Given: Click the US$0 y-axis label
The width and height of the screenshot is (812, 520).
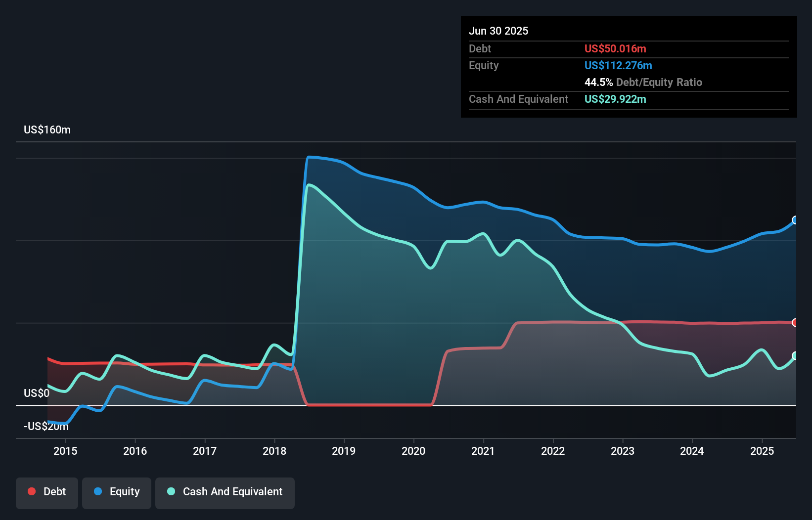Looking at the screenshot, I should click(37, 393).
